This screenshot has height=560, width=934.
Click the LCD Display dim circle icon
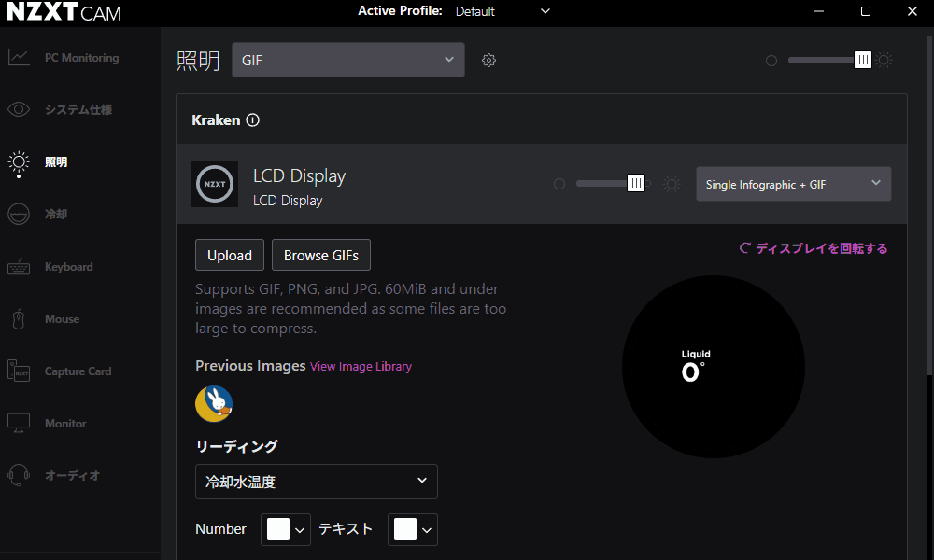click(x=559, y=184)
